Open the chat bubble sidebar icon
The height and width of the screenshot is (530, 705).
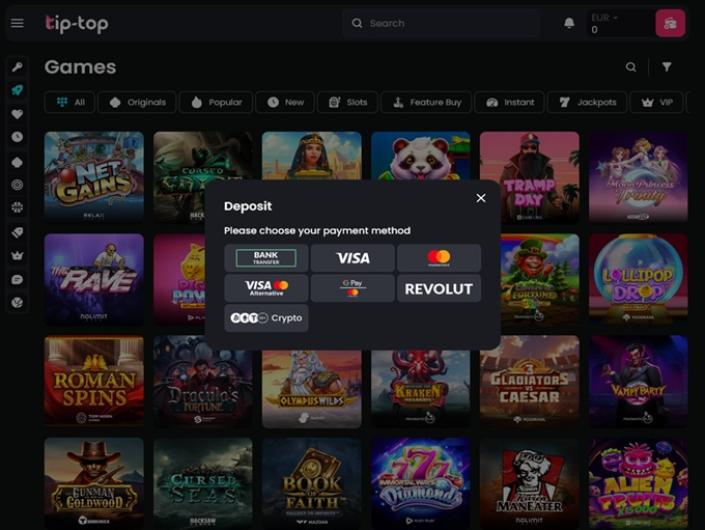[x=17, y=279]
